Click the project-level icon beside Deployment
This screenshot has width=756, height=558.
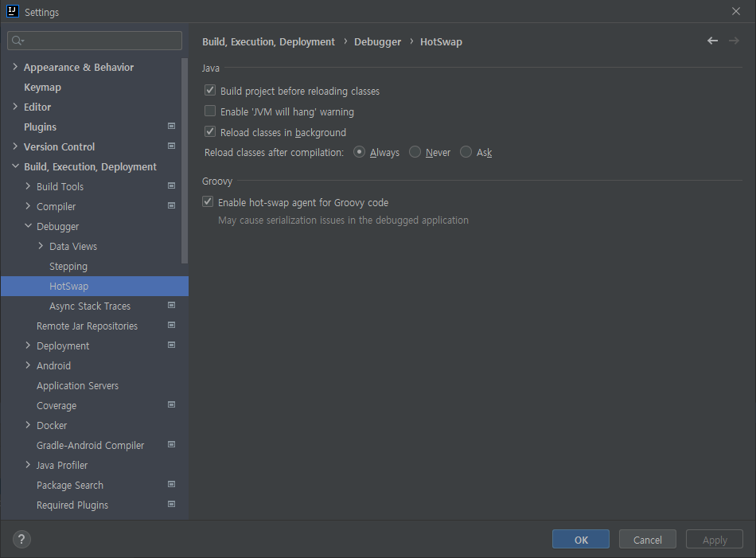(171, 345)
